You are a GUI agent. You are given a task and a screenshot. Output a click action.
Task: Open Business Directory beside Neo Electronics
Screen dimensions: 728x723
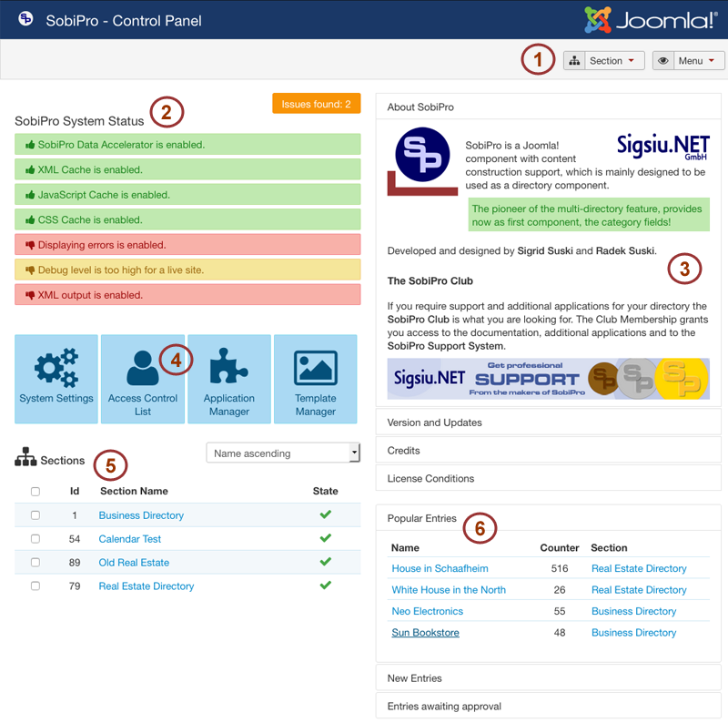click(x=633, y=611)
